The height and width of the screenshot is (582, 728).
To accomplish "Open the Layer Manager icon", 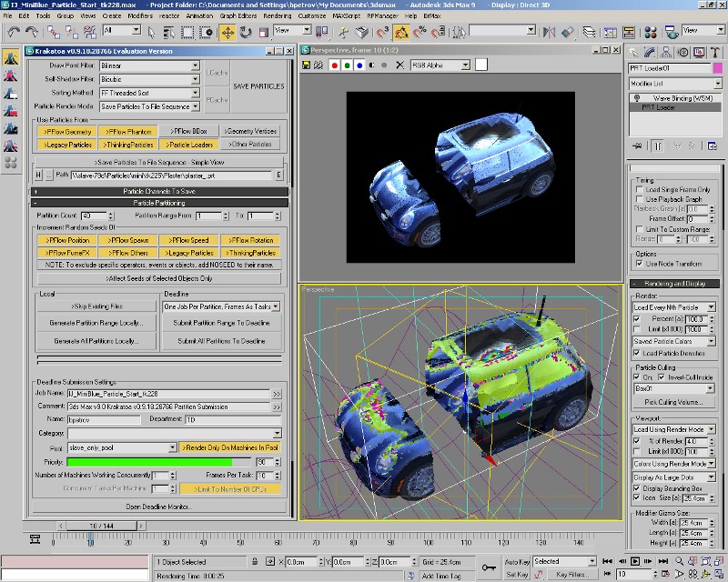I will click(589, 32).
